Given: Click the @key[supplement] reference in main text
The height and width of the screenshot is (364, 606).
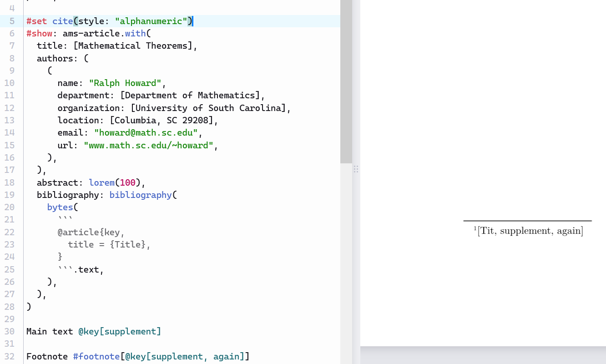Looking at the screenshot, I should (120, 331).
